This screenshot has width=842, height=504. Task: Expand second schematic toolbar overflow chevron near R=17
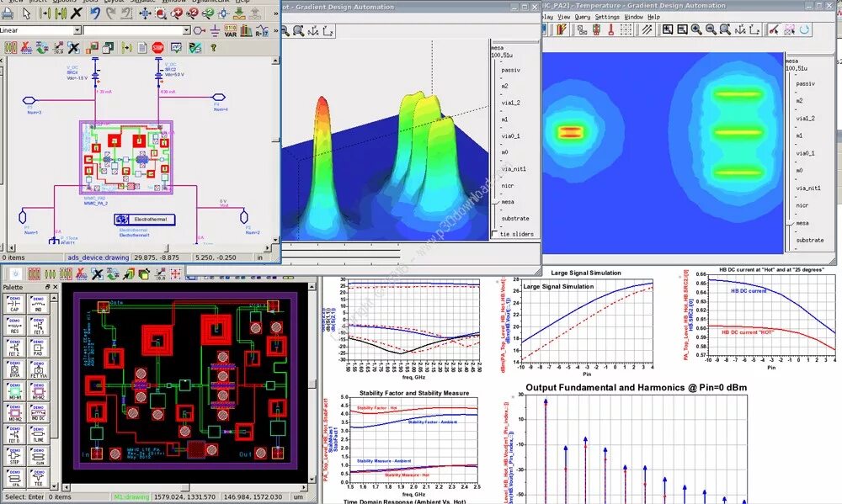click(x=275, y=30)
